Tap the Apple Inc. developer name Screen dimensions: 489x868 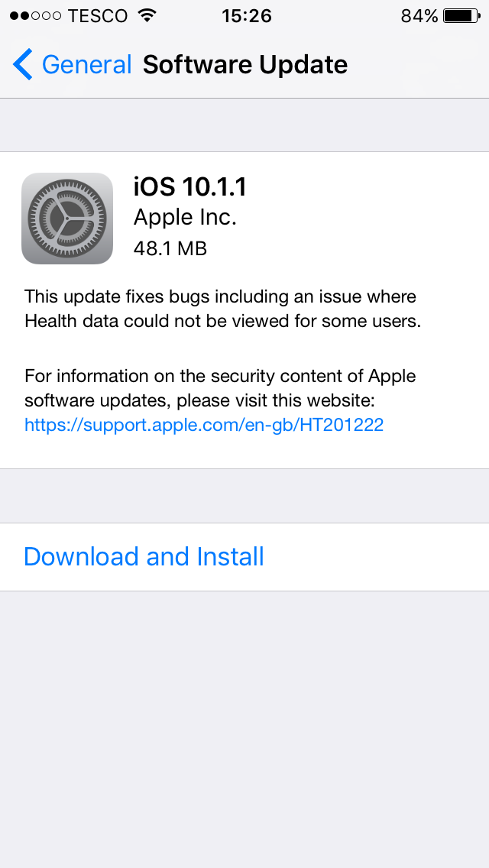pos(185,218)
